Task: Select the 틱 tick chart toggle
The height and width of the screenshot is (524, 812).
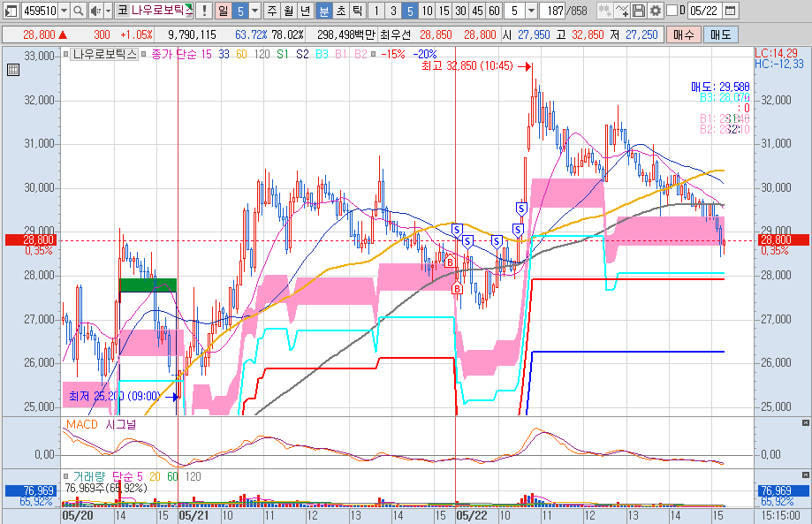Action: click(357, 11)
